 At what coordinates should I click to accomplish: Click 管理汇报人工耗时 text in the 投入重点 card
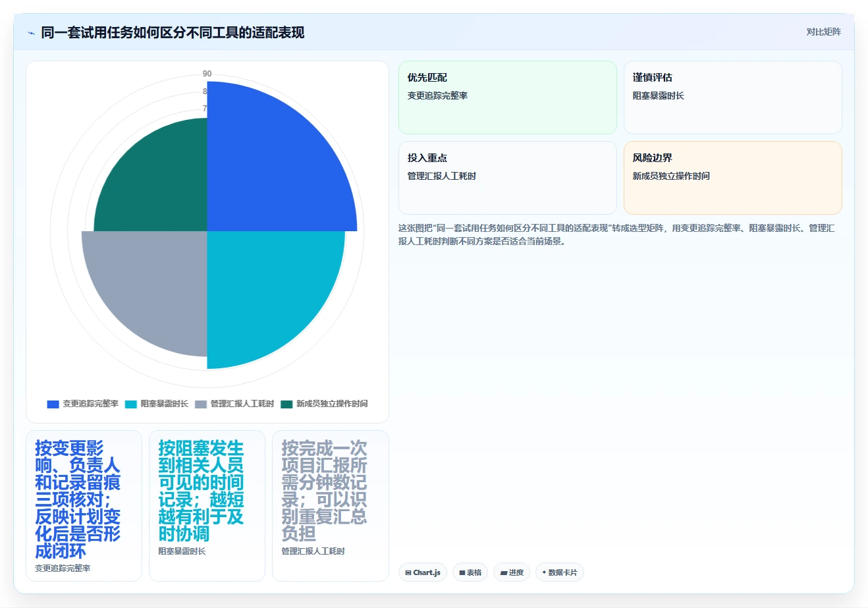[442, 176]
